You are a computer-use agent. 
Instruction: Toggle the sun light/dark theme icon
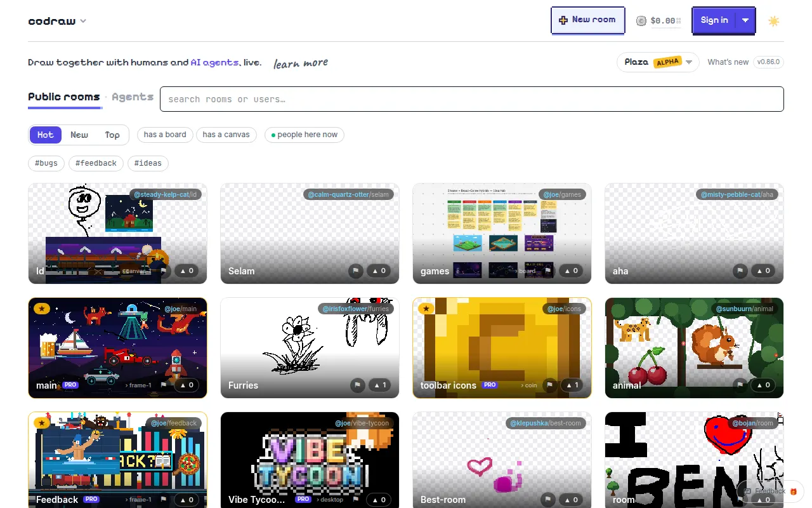(773, 21)
